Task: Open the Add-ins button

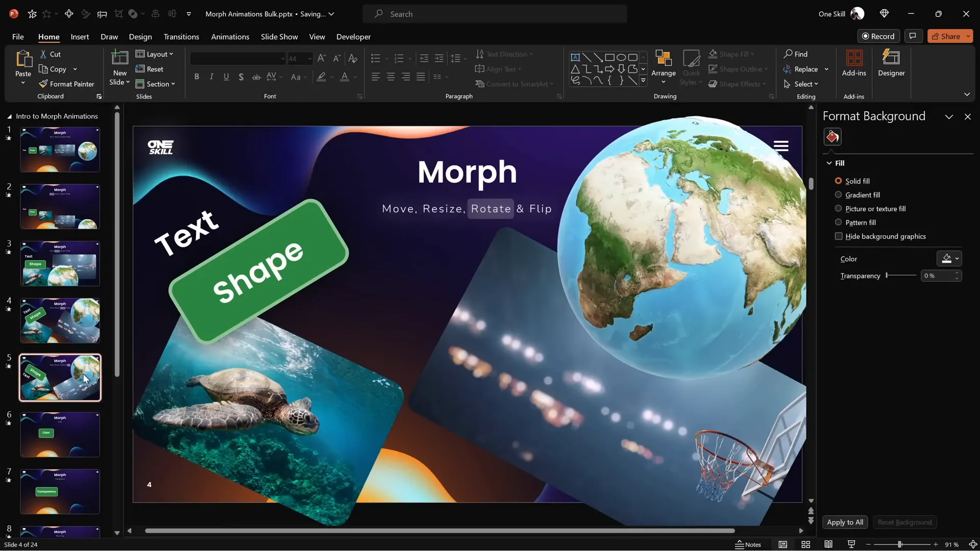Action: [x=854, y=63]
